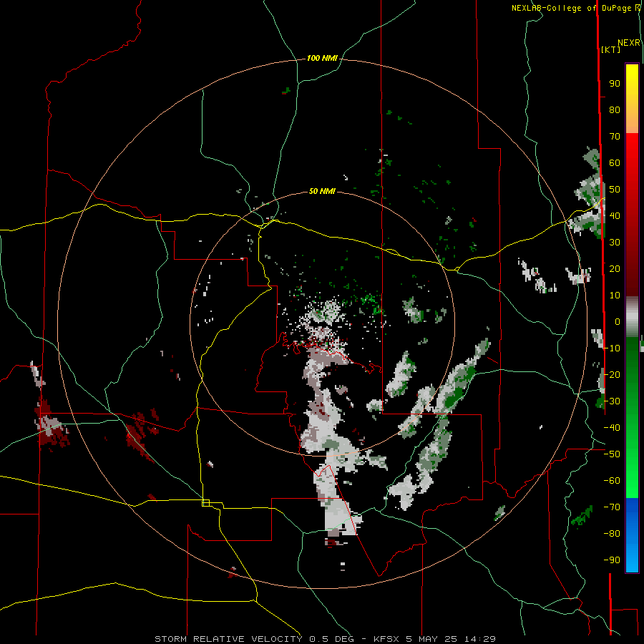Click the "KFSX 5 MAY 25 14:29" timestamp text
Image resolution: width=644 pixels, height=644 pixels.
[434, 639]
